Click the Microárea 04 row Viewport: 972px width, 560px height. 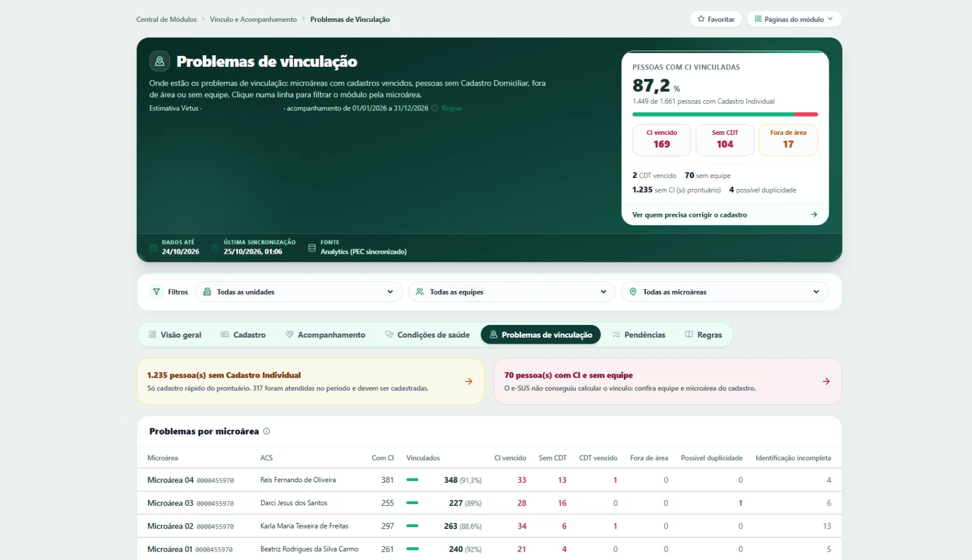click(x=489, y=480)
